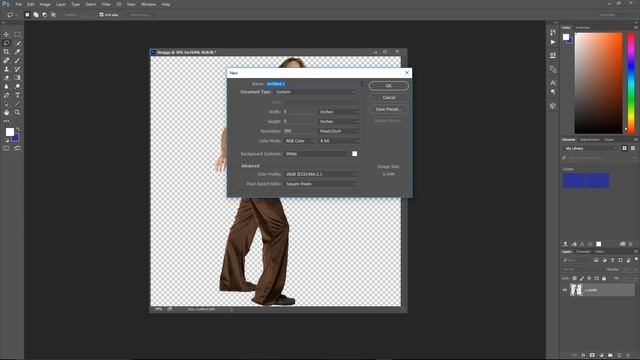Click Cancel in the New dialog
Screen dimensions: 640x360
(x=389, y=98)
